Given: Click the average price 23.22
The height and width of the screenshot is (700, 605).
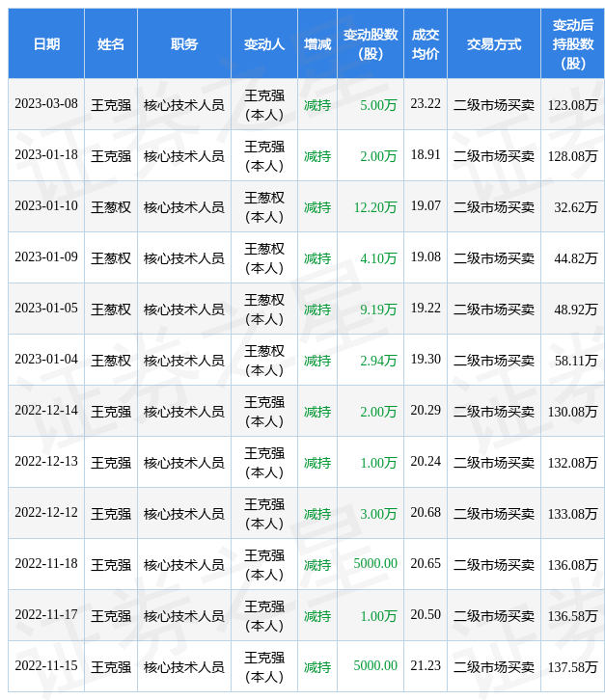Looking at the screenshot, I should pyautogui.click(x=426, y=103).
